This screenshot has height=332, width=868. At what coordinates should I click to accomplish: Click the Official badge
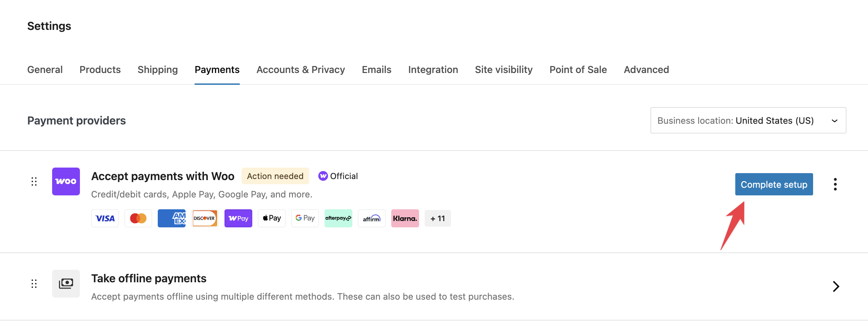click(x=338, y=176)
